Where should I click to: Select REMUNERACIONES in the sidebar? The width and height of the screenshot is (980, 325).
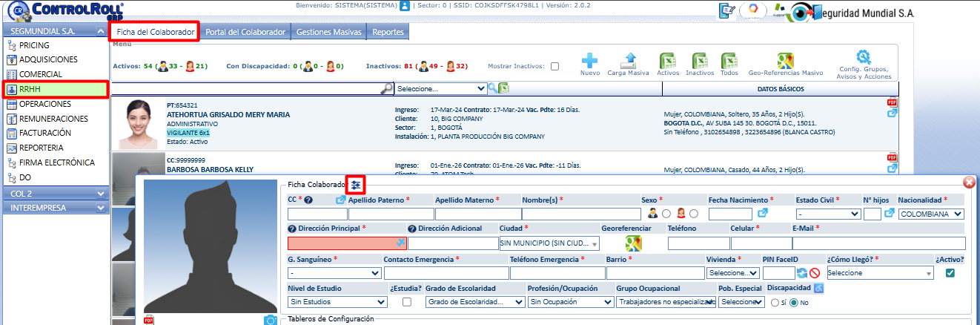[x=53, y=119]
